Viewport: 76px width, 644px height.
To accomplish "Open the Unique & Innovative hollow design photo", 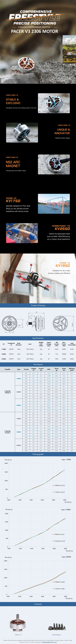I will (x=22, y=133).
